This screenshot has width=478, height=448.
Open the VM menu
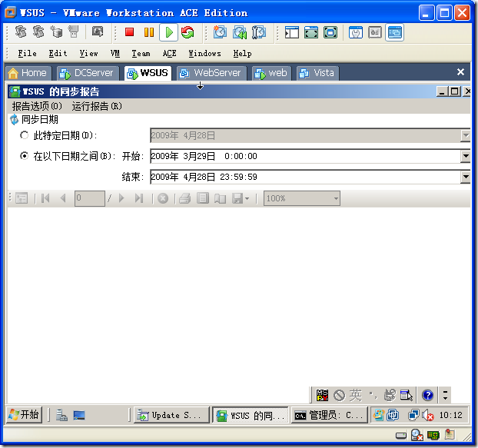(115, 53)
